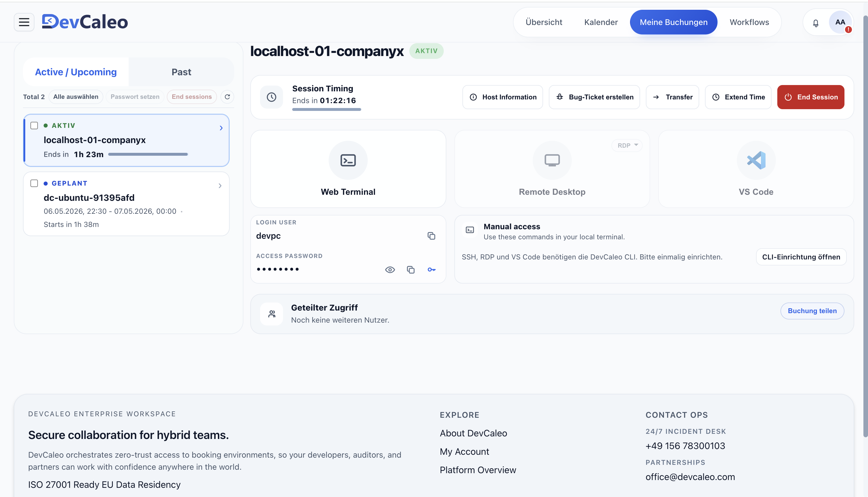Image resolution: width=868 pixels, height=497 pixels.
Task: Copy the login user devpc
Action: [x=431, y=236]
